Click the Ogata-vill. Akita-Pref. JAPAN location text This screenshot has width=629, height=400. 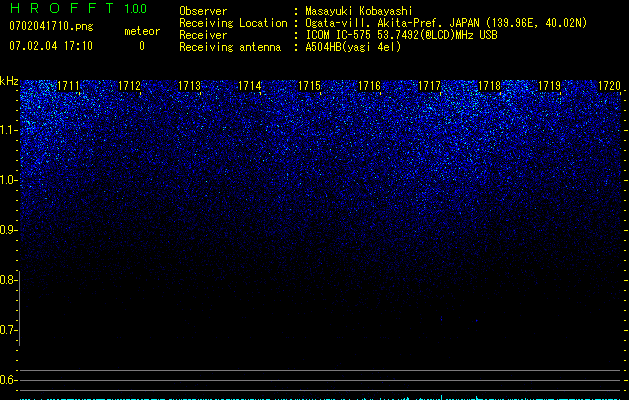446,23
